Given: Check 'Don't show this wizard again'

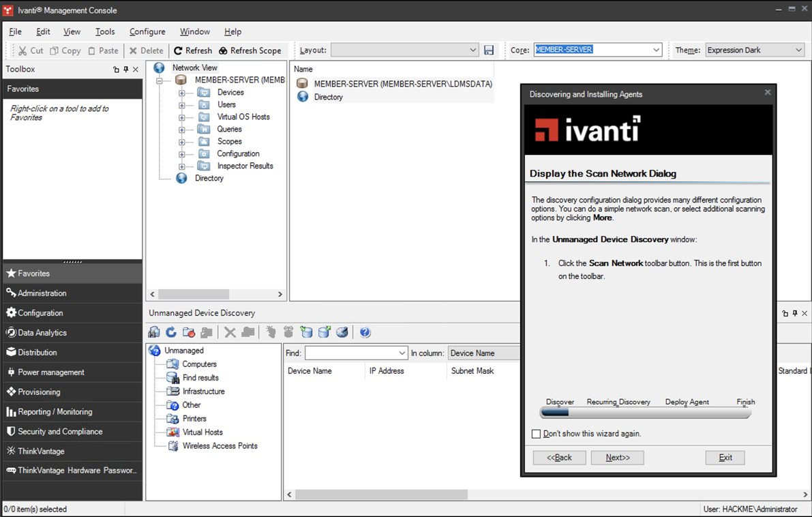Looking at the screenshot, I should tap(536, 434).
